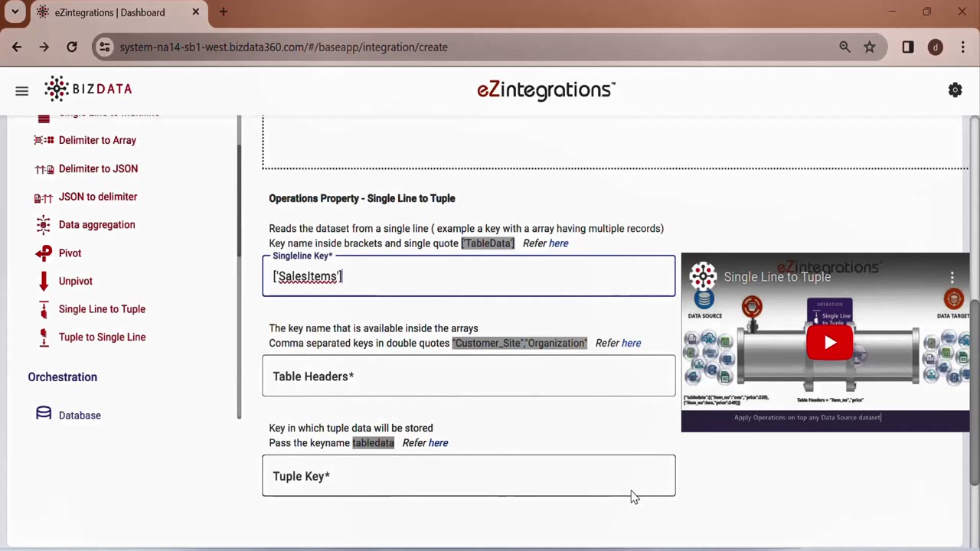The image size is (980, 551).
Task: Click the Tuple to Single Line icon
Action: click(44, 337)
